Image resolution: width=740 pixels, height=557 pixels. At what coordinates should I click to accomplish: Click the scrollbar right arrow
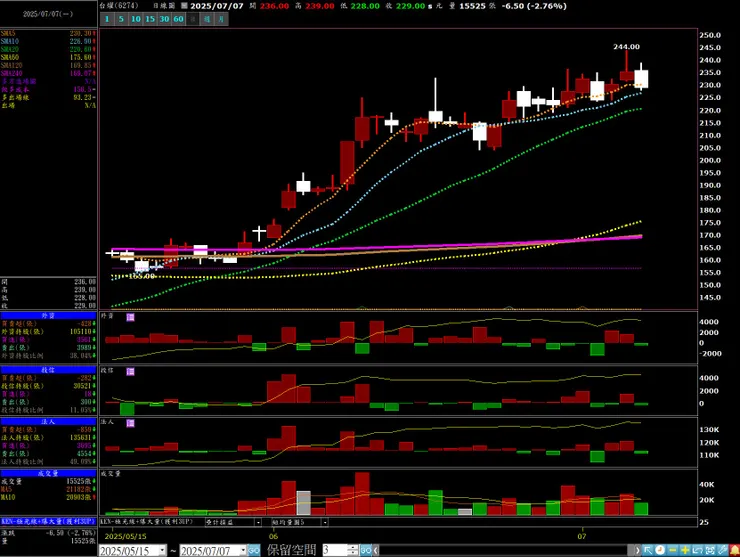point(638,550)
